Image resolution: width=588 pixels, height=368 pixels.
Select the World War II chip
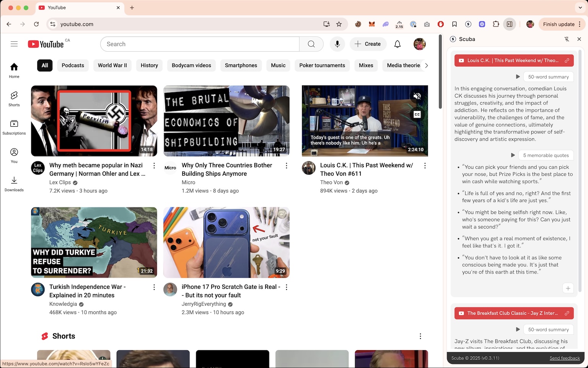pyautogui.click(x=112, y=65)
